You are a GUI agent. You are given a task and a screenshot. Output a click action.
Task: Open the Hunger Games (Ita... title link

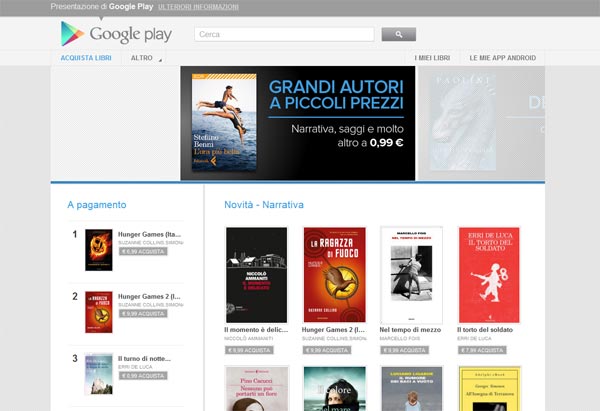point(150,234)
